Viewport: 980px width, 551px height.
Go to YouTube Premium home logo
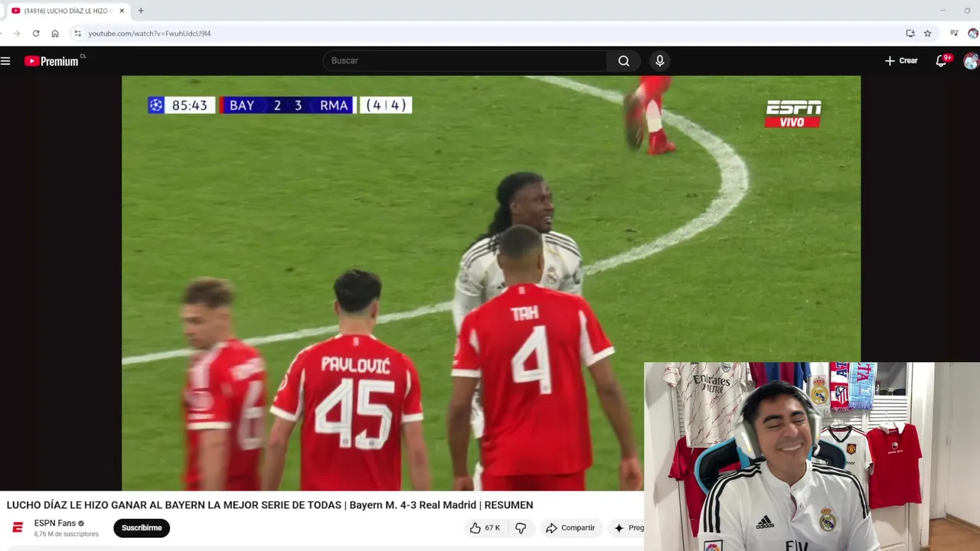pyautogui.click(x=51, y=61)
